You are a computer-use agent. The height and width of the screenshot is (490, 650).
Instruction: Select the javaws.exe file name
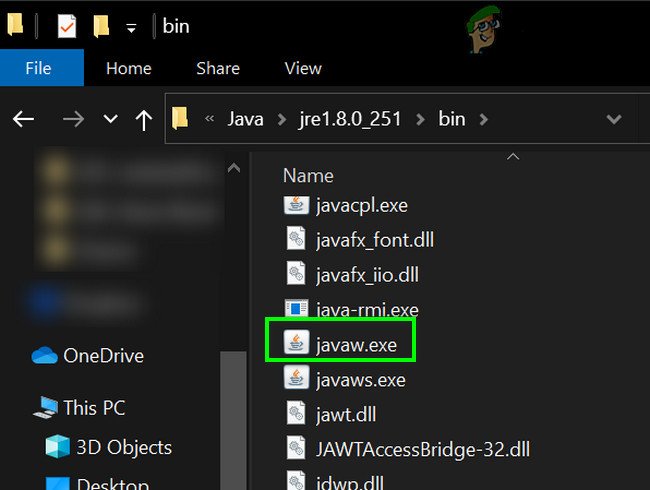pos(361,380)
